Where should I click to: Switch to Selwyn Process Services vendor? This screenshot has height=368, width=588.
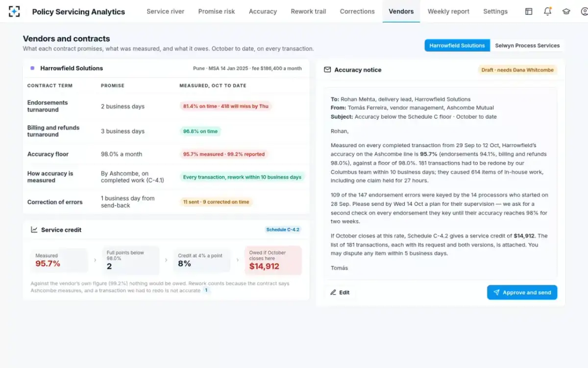[527, 46]
